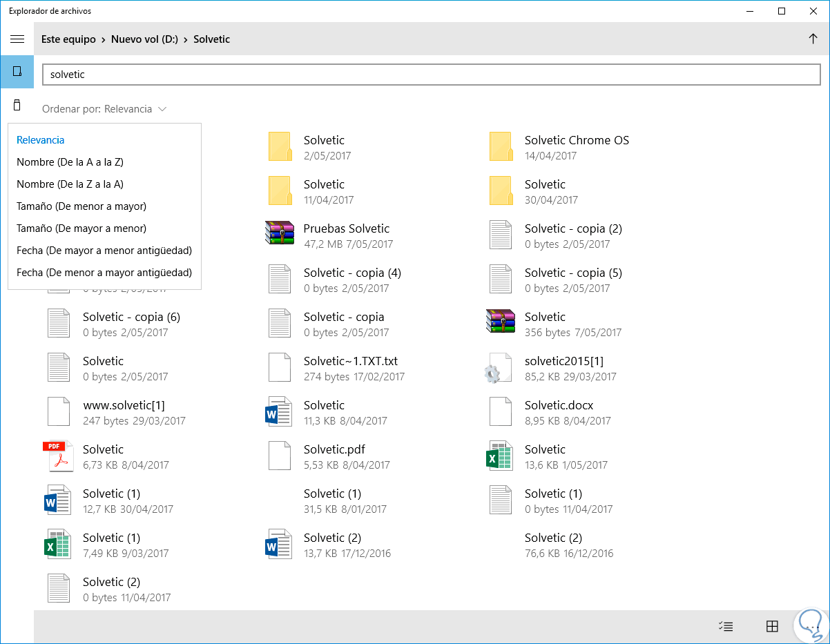Screen dimensions: 830x644
Task: Select Solvetic (2) file of 76,6 KB
Action: coord(569,545)
